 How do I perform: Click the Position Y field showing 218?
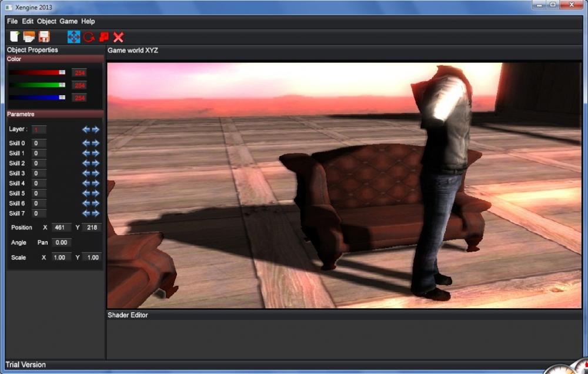pos(92,228)
